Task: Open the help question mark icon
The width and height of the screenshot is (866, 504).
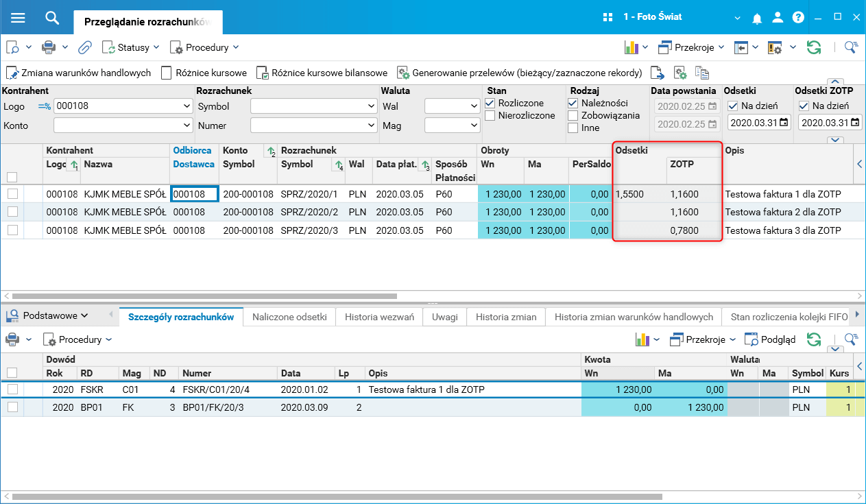Action: click(x=798, y=17)
